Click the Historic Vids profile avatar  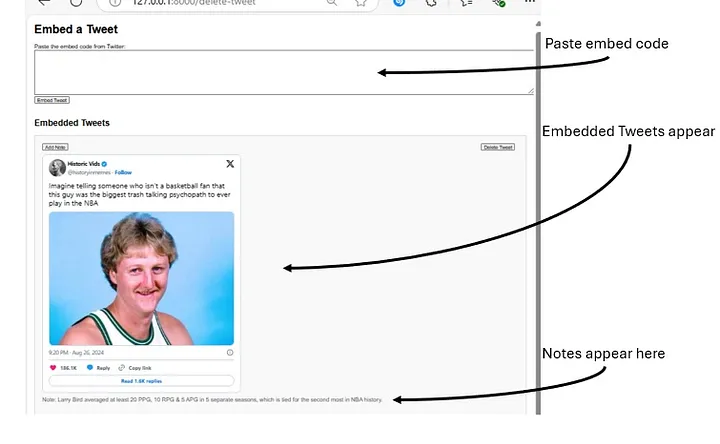click(x=58, y=167)
